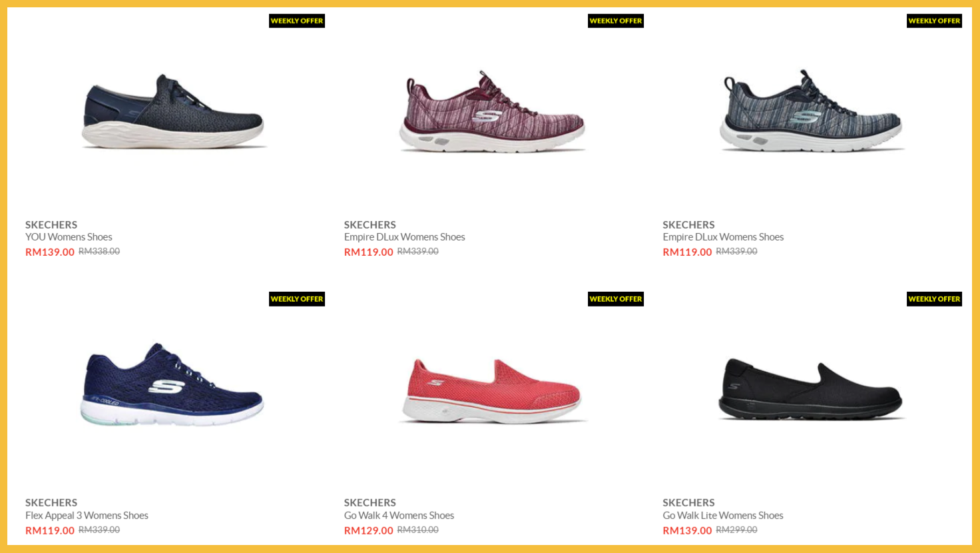Click the Go Walk 4 Womens Shoes title

(399, 516)
